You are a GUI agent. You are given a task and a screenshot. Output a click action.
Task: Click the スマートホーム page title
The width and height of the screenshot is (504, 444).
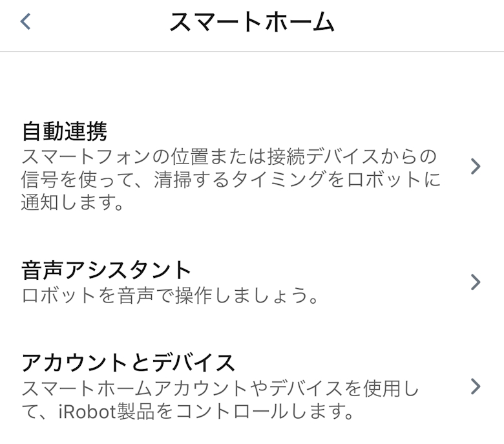(x=252, y=23)
